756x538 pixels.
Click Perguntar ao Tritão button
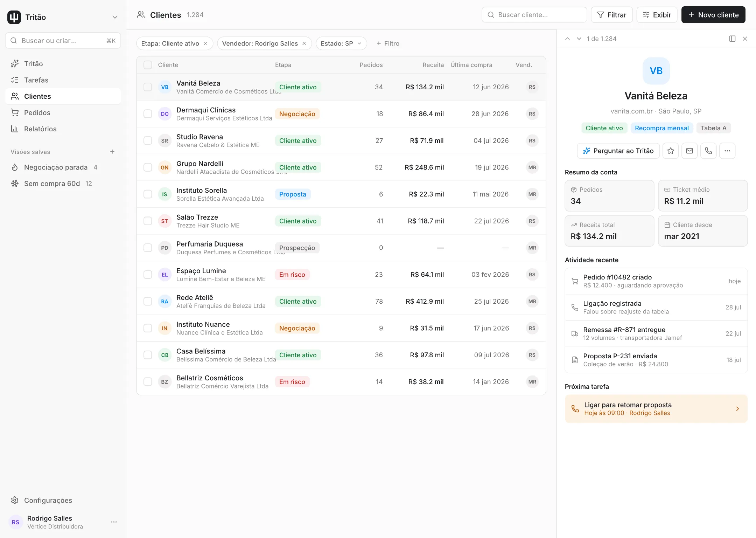coord(618,151)
